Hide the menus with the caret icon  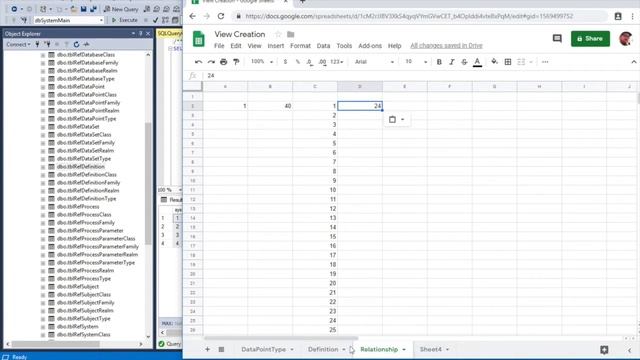(x=633, y=62)
